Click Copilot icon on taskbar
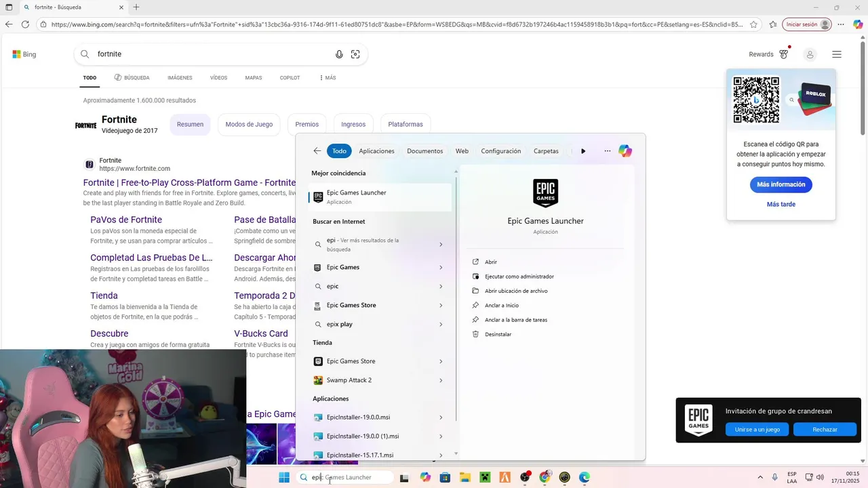 click(x=425, y=477)
